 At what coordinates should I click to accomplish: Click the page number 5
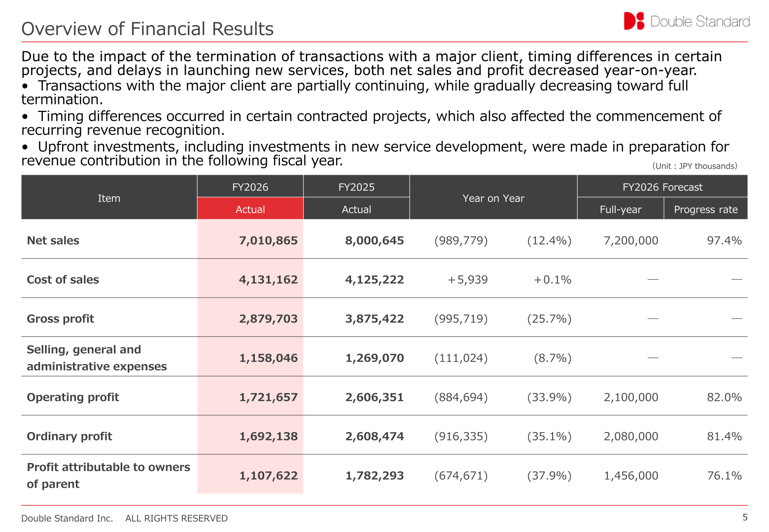point(745,517)
